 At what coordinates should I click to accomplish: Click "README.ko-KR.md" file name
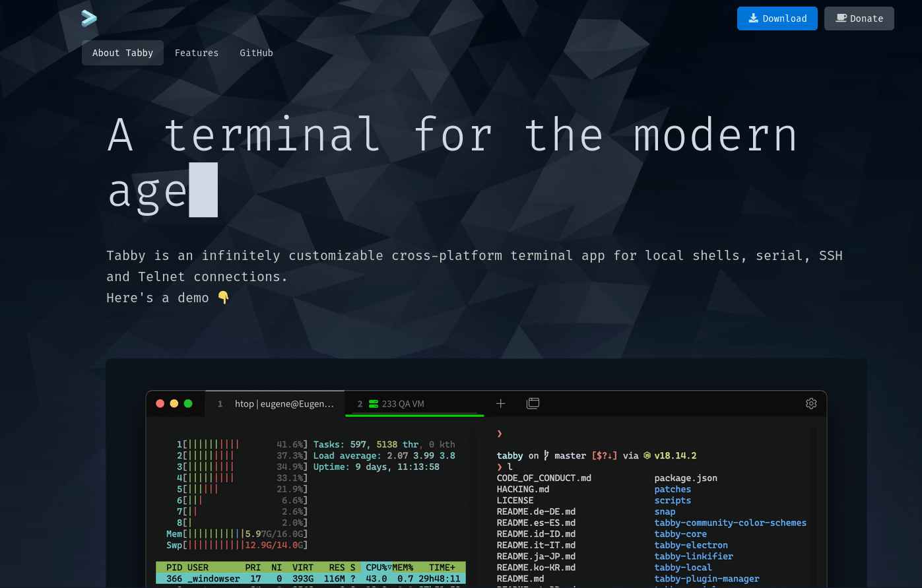pos(536,568)
